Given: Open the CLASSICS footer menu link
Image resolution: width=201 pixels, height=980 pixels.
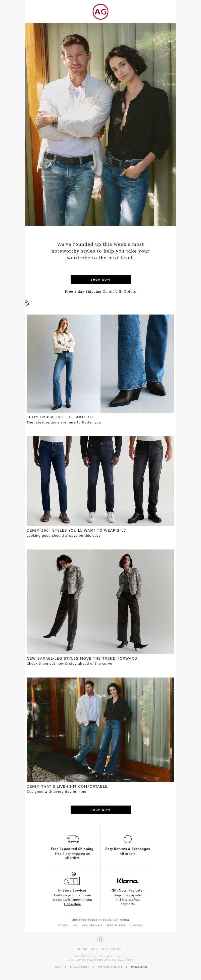Looking at the screenshot, I should 136,925.
